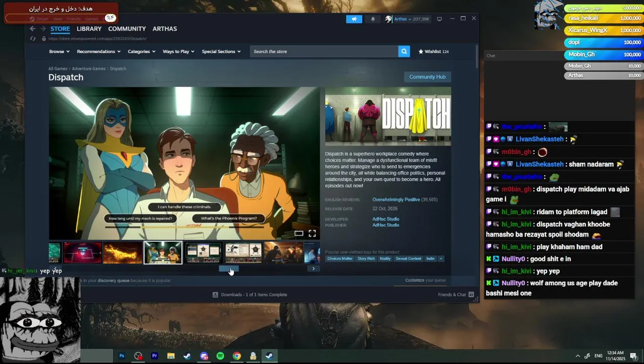
Task: Expand the Recommendations dropdown
Action: [x=98, y=52]
